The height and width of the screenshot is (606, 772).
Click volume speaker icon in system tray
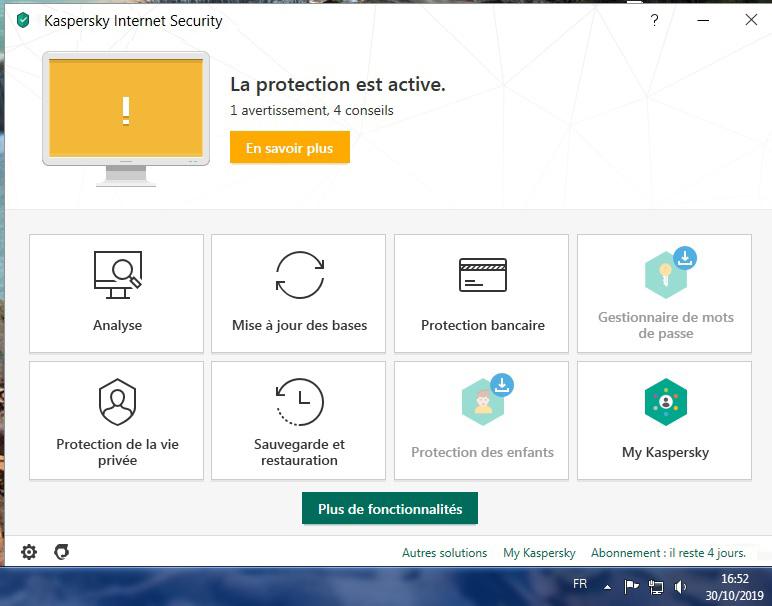(680, 586)
